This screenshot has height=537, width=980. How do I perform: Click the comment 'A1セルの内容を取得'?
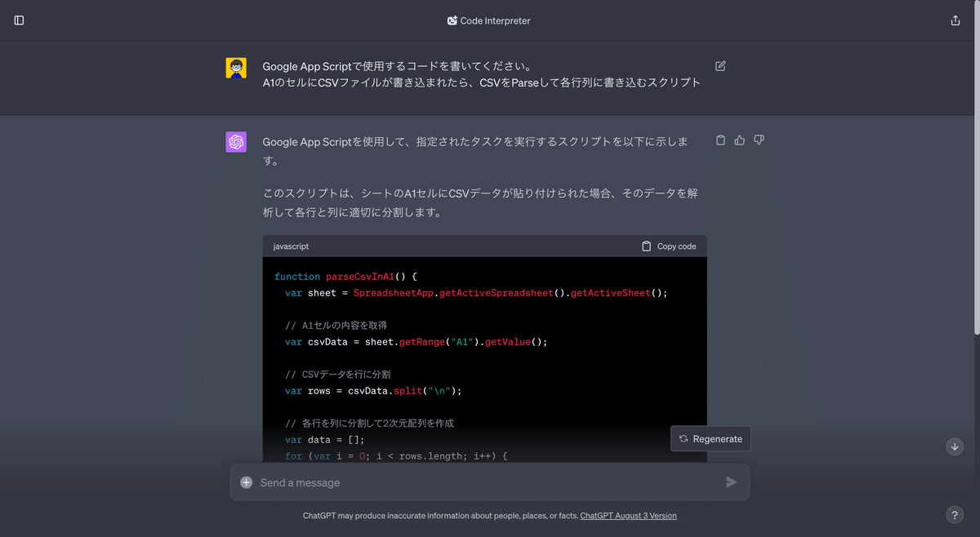click(336, 326)
